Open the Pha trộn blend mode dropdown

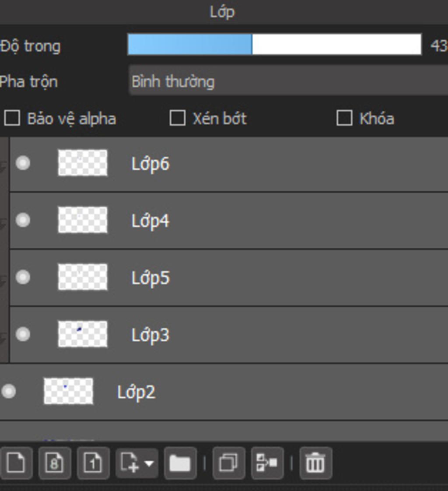288,81
